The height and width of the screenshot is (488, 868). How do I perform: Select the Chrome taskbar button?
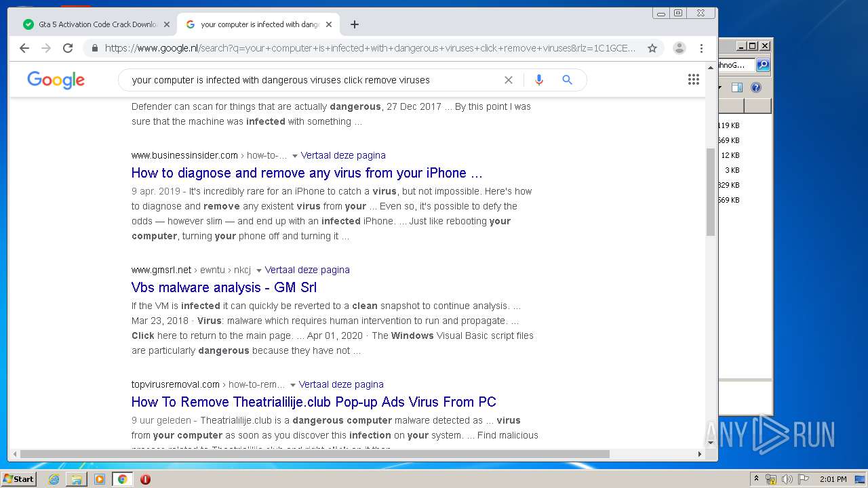point(123,479)
